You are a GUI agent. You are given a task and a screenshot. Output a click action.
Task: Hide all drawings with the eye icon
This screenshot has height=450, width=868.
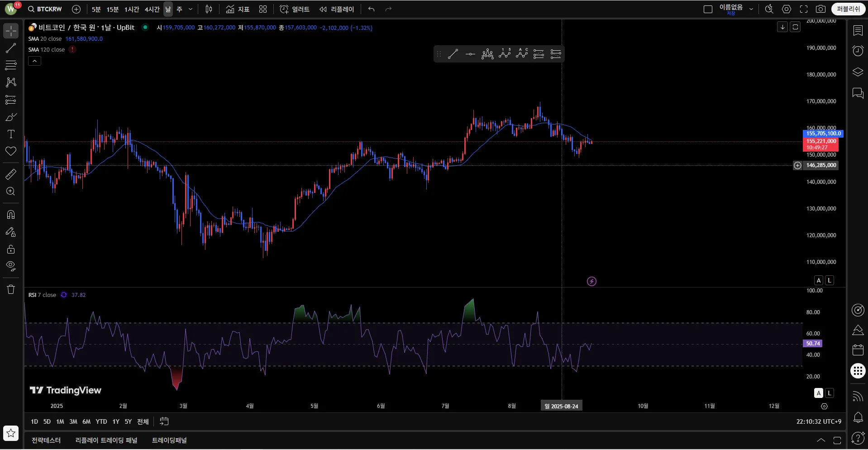coord(11,266)
